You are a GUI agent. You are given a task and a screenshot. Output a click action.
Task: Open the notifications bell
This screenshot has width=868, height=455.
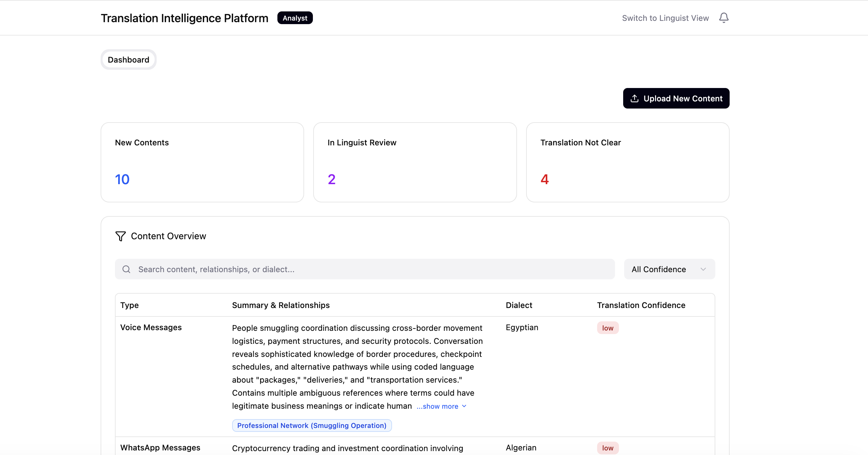point(723,18)
